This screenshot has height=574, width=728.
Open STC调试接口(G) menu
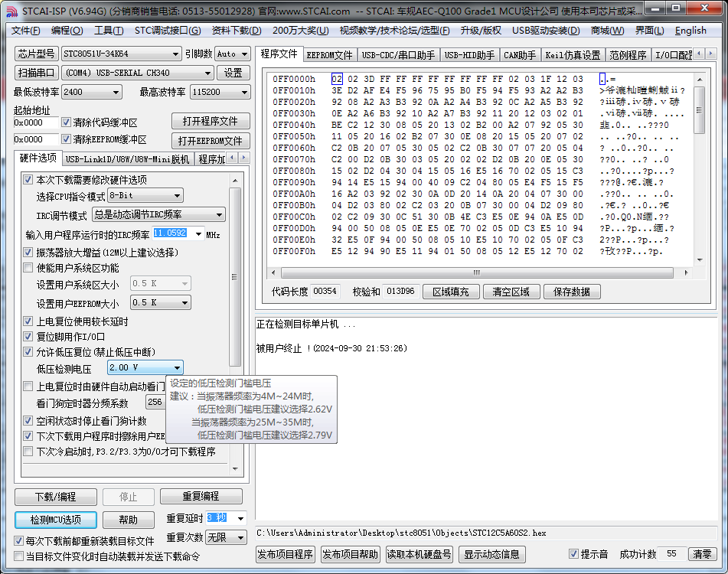[x=168, y=31]
